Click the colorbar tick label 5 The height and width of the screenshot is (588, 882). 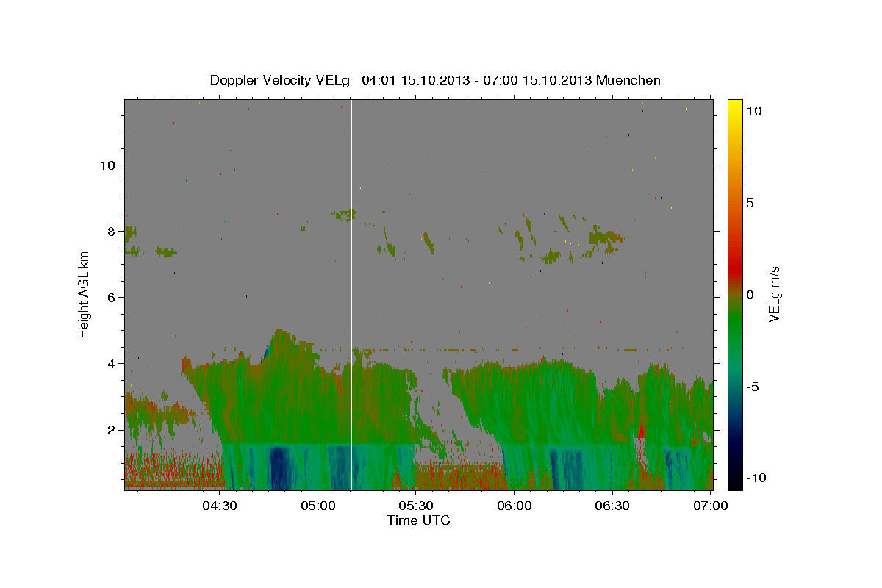click(x=750, y=203)
